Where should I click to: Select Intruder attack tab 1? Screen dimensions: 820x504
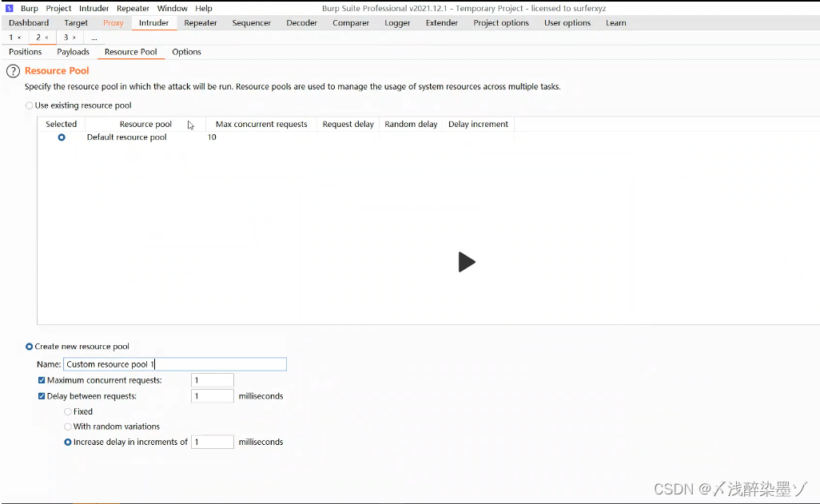tap(11, 38)
